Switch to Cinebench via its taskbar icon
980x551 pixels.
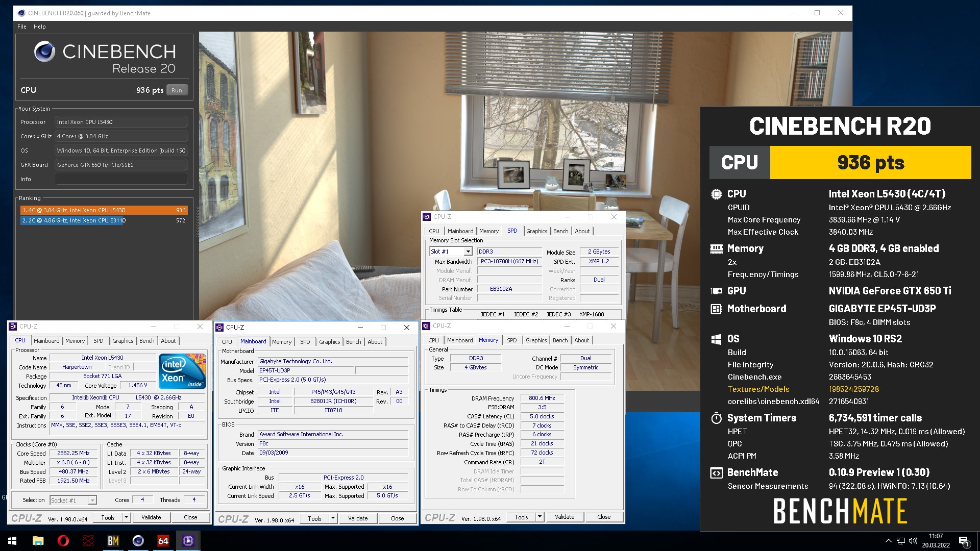(x=138, y=541)
